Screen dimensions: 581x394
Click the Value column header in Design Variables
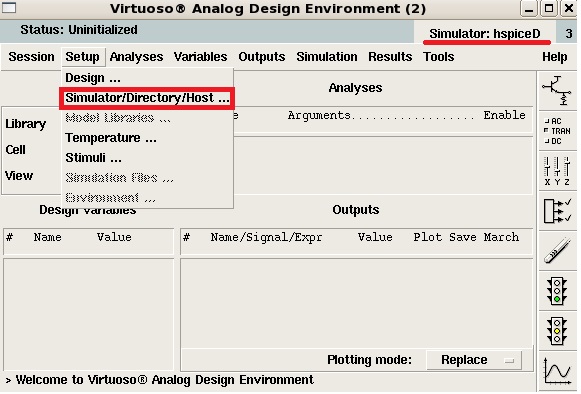pyautogui.click(x=114, y=237)
